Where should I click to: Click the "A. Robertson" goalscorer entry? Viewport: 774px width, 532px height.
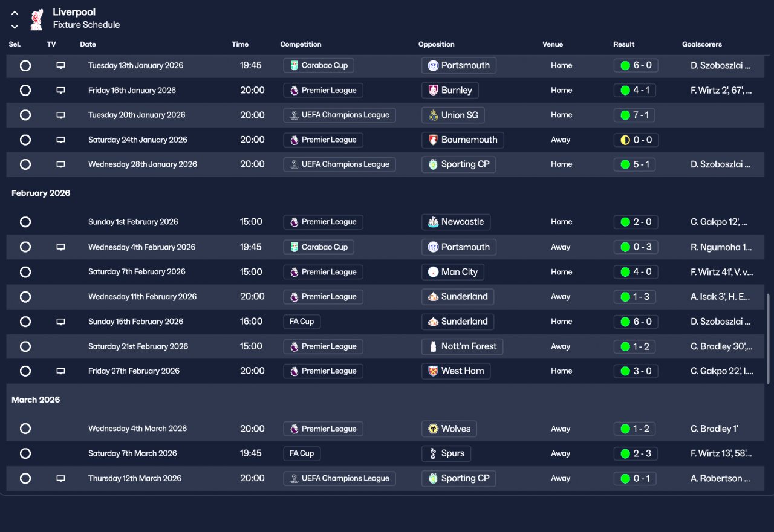coord(721,478)
